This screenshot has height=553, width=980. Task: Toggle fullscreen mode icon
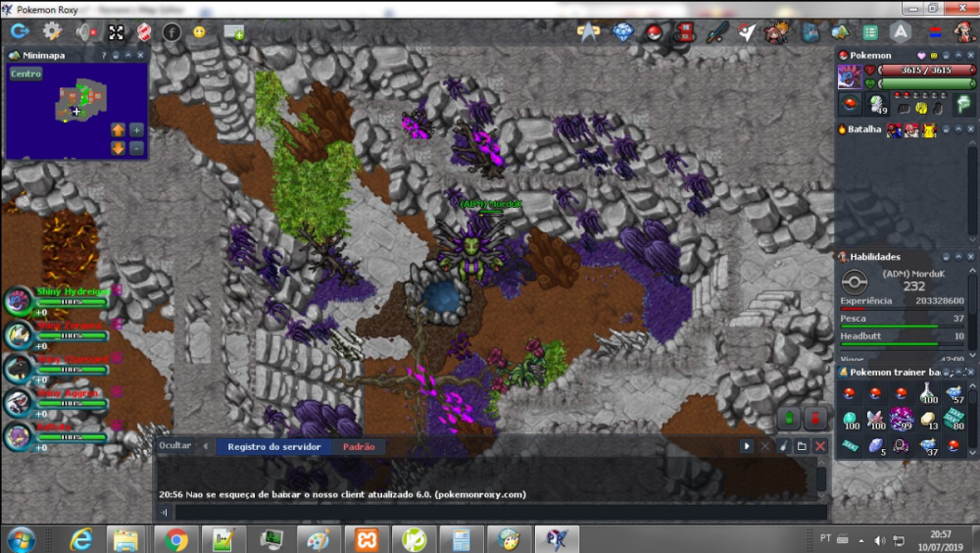point(116,31)
